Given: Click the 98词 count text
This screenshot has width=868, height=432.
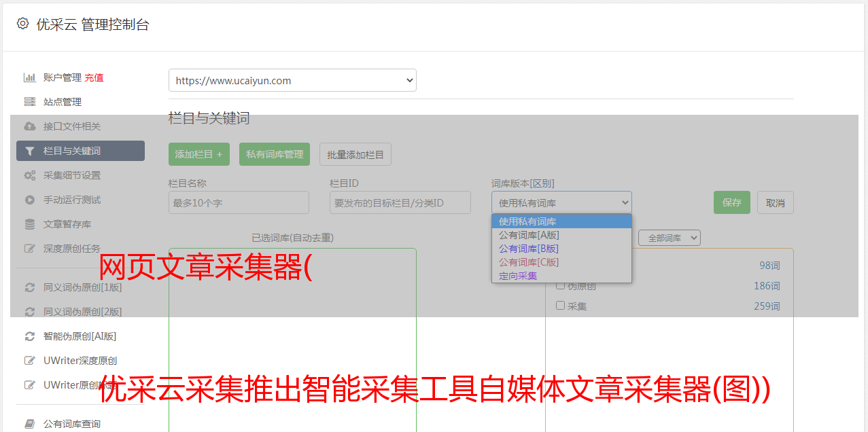Looking at the screenshot, I should [769, 266].
